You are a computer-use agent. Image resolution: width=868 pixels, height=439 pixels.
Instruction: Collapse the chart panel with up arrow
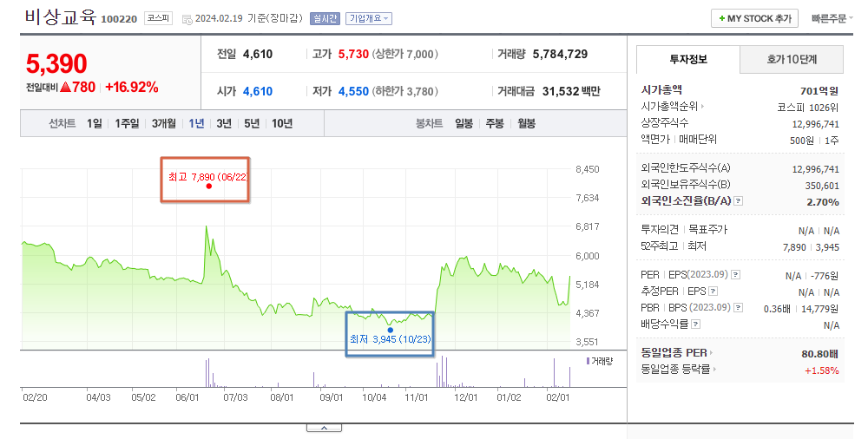(x=324, y=428)
